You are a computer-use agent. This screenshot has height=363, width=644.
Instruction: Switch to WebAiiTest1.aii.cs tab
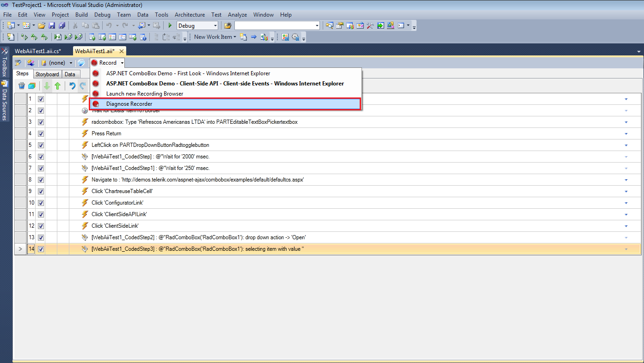[38, 51]
